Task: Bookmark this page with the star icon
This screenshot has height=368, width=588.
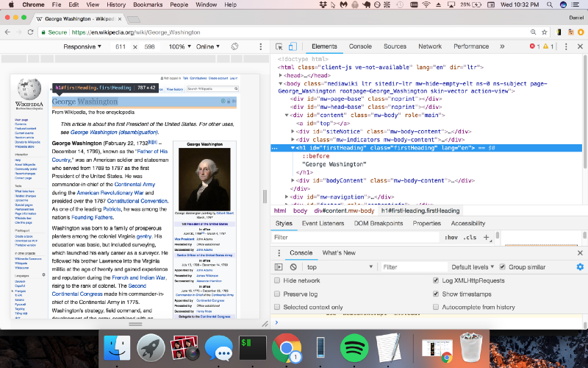Action: pos(545,32)
